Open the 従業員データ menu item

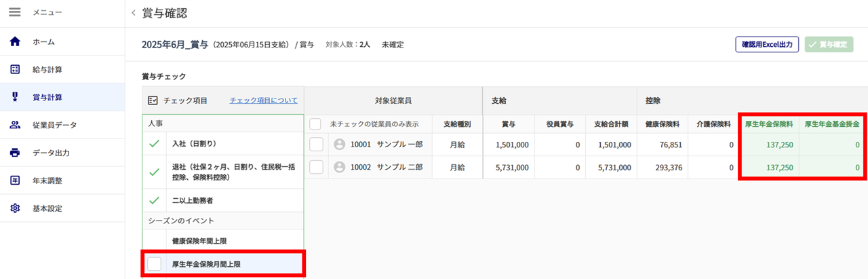tap(55, 125)
